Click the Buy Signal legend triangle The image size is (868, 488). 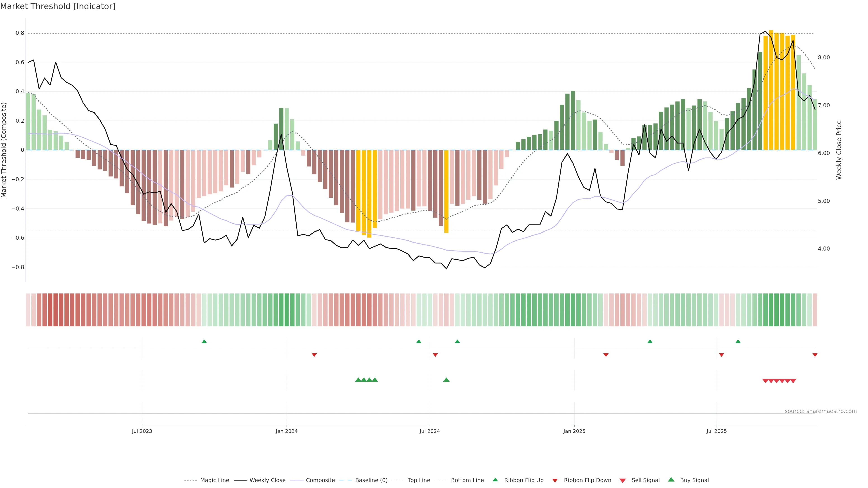tap(671, 480)
